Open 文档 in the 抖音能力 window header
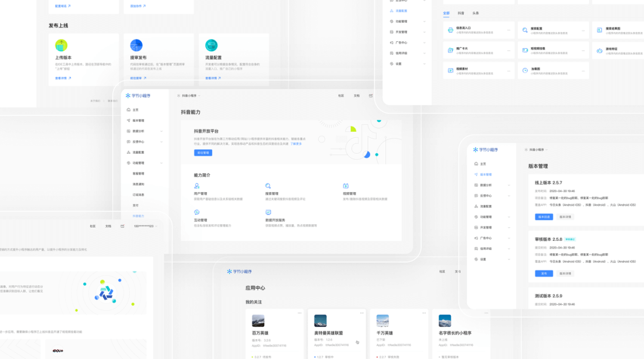 (x=357, y=95)
